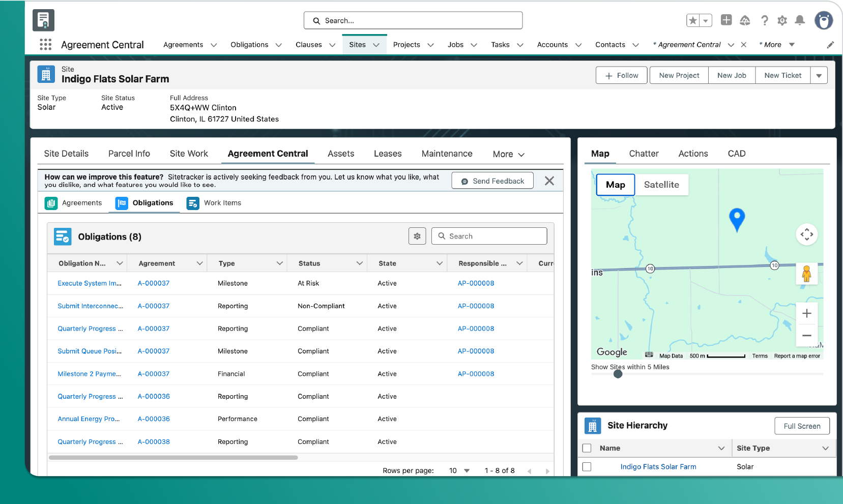
Task: Open more actions dropdown beside New Ticket
Action: click(819, 75)
